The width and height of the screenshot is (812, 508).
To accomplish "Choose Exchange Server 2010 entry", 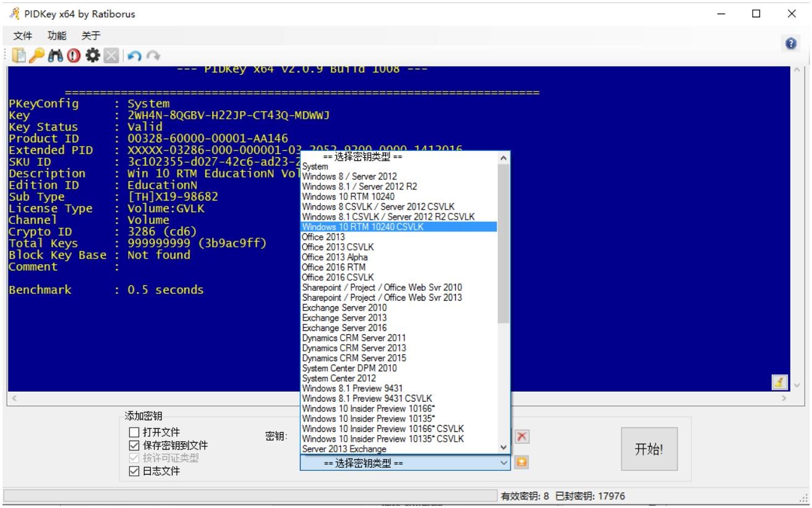I will pos(399,308).
